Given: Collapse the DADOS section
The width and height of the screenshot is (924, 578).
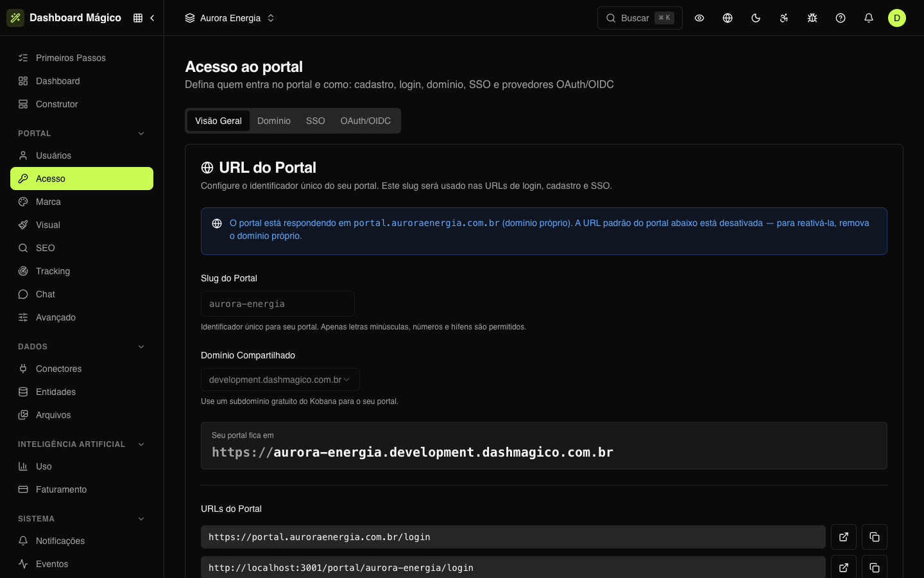Looking at the screenshot, I should [x=141, y=347].
